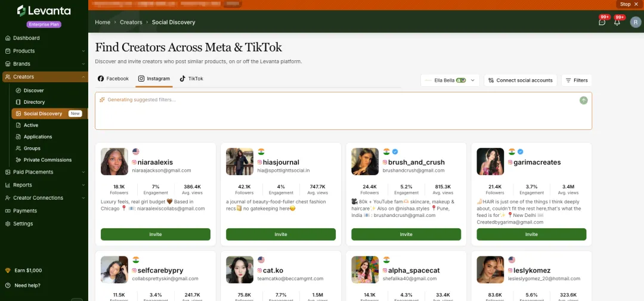Viewport: 644px width, 301px height.
Task: Click Connect social accounts button
Action: [x=521, y=80]
